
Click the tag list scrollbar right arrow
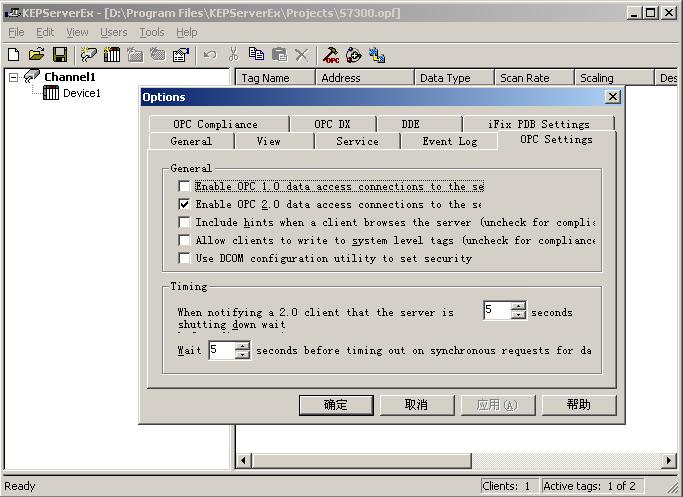(669, 460)
